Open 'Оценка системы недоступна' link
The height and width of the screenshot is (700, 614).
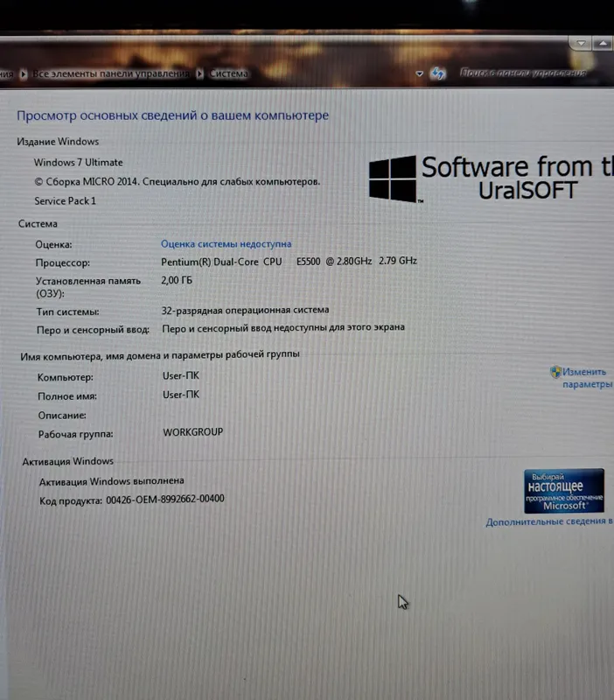pos(226,244)
